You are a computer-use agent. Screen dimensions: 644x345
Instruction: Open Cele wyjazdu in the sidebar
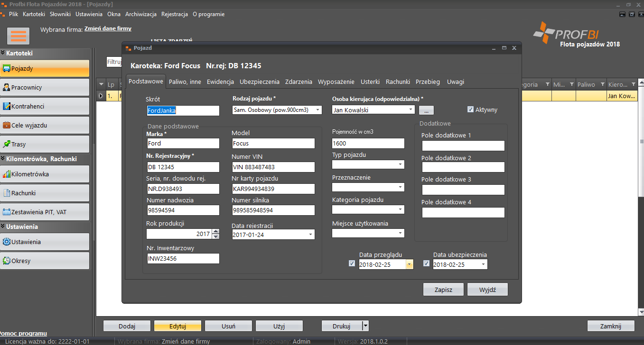pos(45,125)
